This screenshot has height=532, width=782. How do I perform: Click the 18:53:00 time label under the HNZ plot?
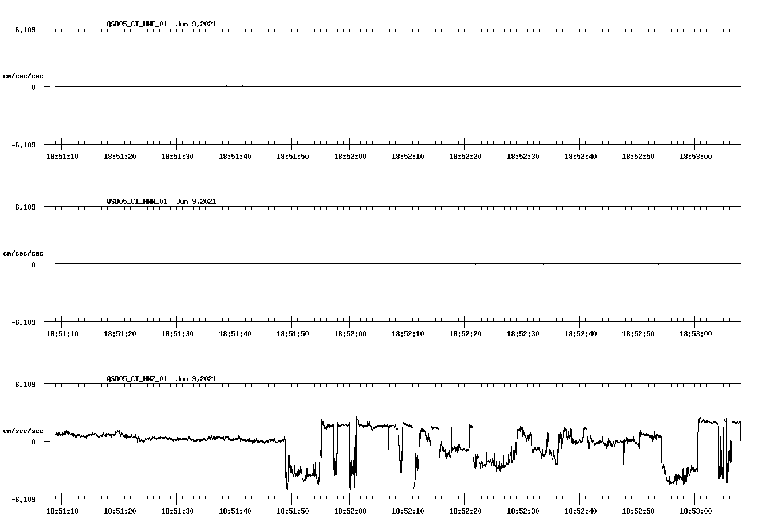coord(696,511)
